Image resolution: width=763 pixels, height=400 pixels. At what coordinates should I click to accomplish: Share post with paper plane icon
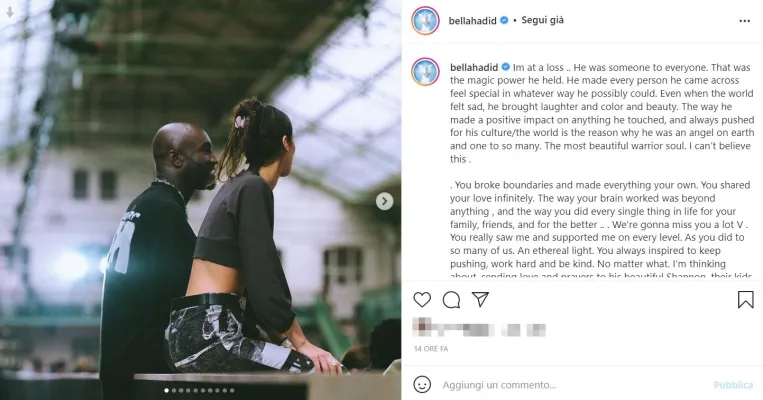click(480, 299)
